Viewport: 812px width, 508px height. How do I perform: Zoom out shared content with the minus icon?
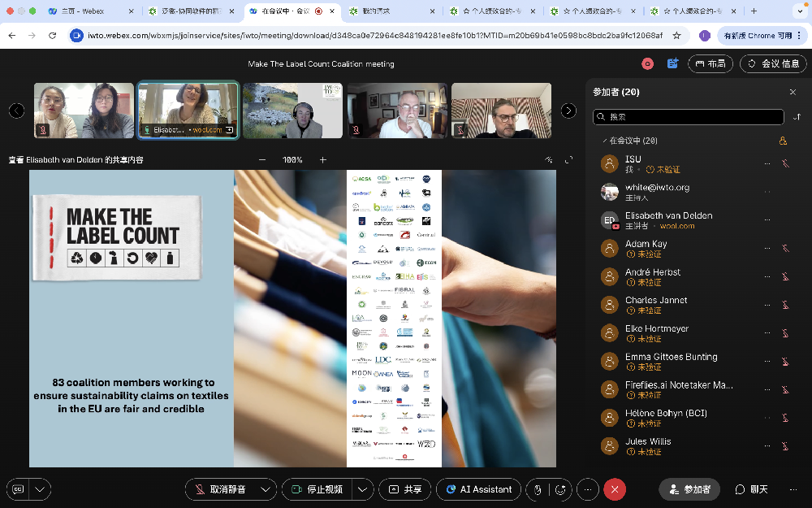tap(262, 159)
